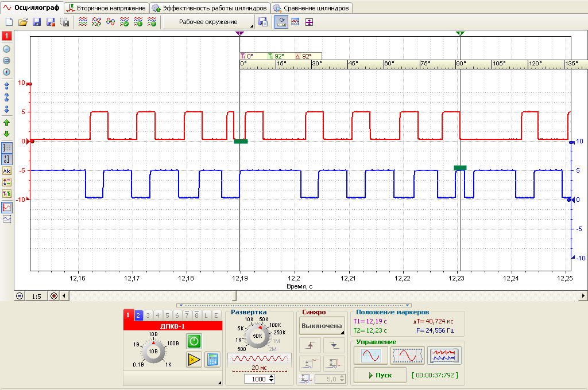
Task: Toggle the vertical axis scale button
Action: coord(7,159)
